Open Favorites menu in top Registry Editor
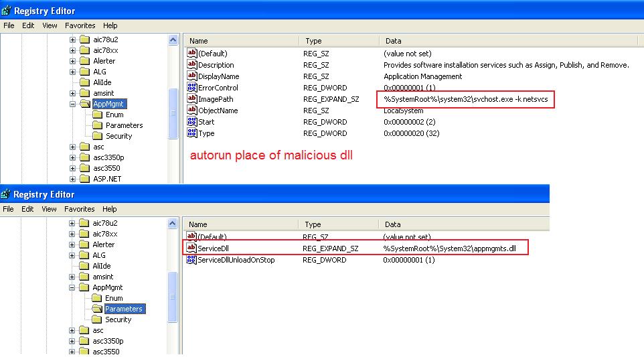The height and width of the screenshot is (357, 644). click(x=80, y=25)
